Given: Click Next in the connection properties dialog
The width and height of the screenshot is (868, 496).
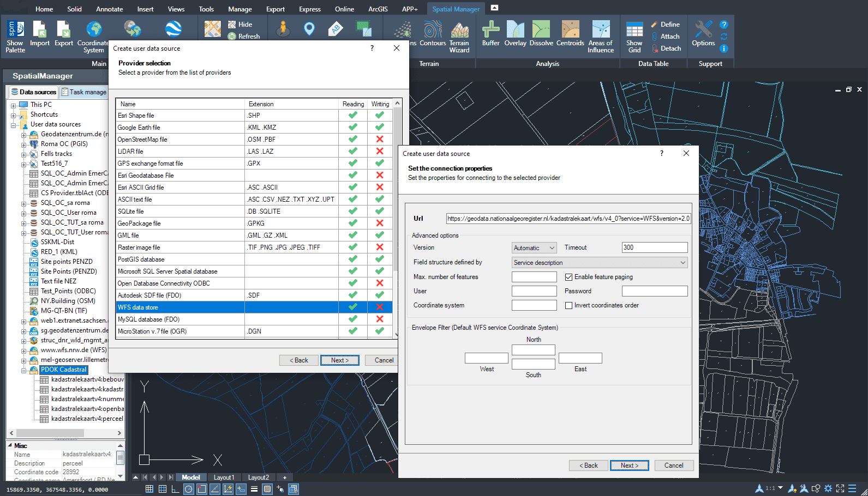Looking at the screenshot, I should pyautogui.click(x=629, y=465).
